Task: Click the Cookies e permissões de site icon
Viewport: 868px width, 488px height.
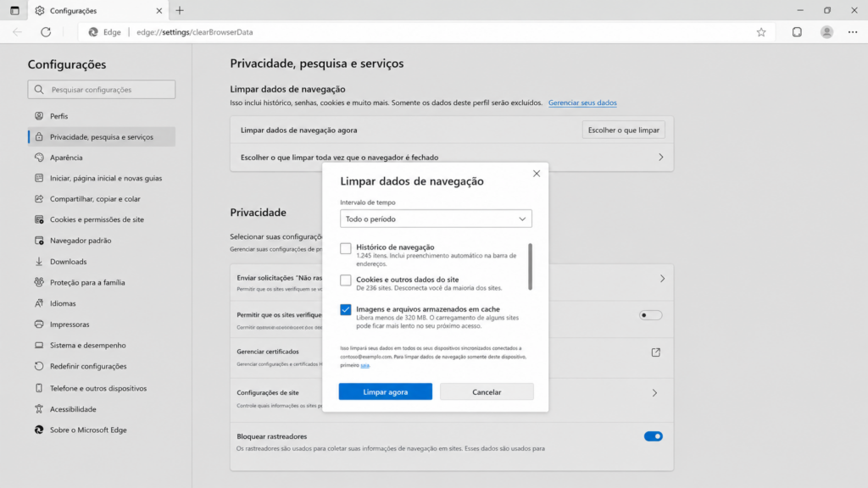Action: click(x=39, y=219)
